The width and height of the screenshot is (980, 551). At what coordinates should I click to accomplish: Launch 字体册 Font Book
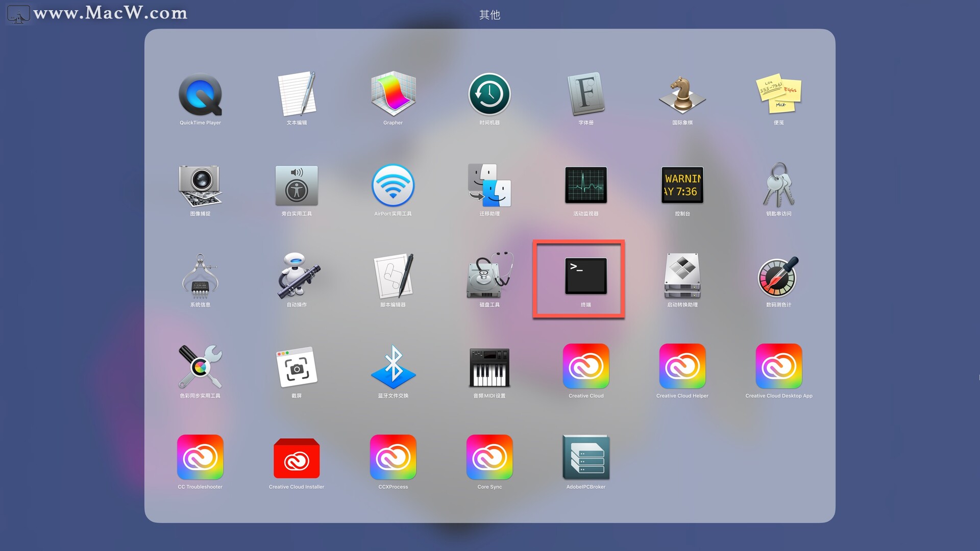[x=586, y=95]
